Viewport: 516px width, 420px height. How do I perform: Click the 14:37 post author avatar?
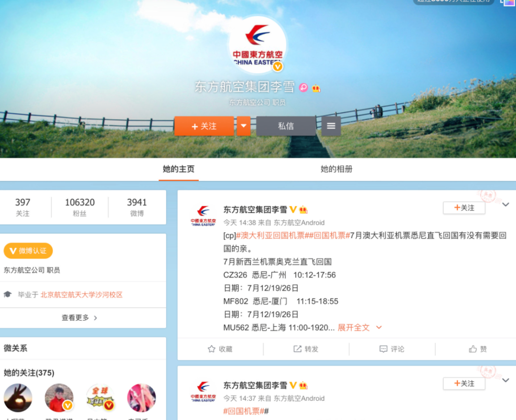pos(204,392)
